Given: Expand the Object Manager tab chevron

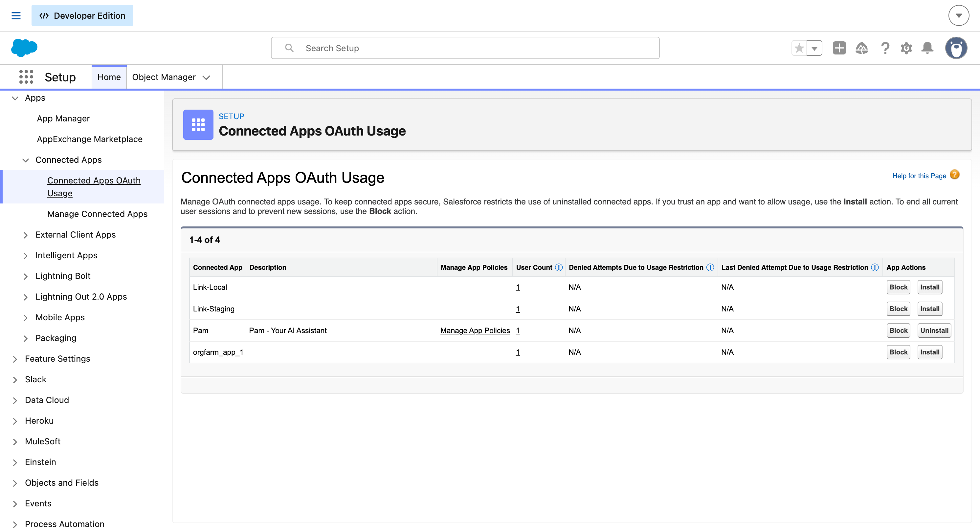Looking at the screenshot, I should [207, 77].
